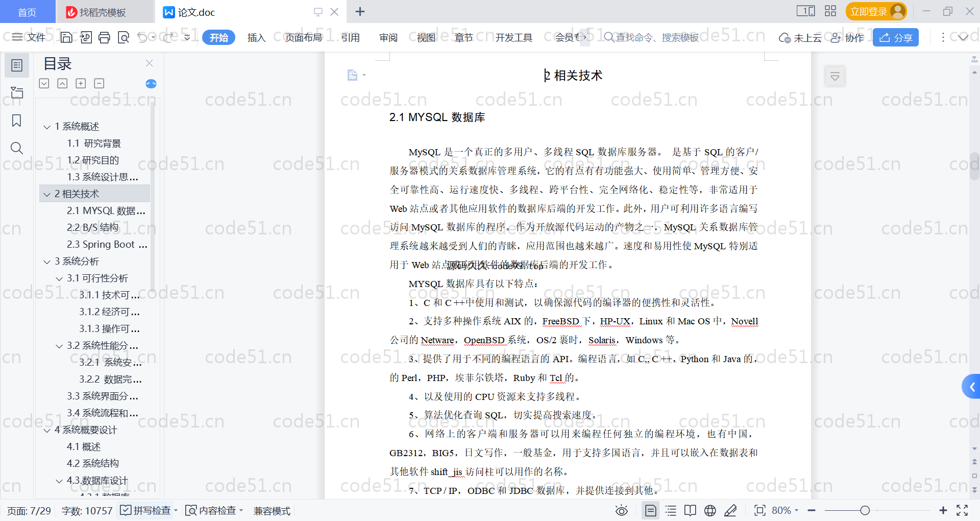Open Print Preview from the toolbar
Image resolution: width=980 pixels, height=521 pixels.
pyautogui.click(x=124, y=37)
